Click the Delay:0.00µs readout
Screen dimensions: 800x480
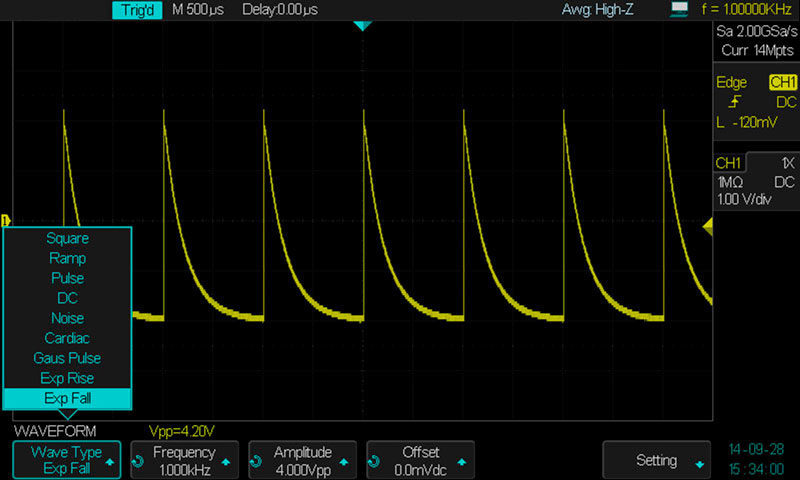280,10
